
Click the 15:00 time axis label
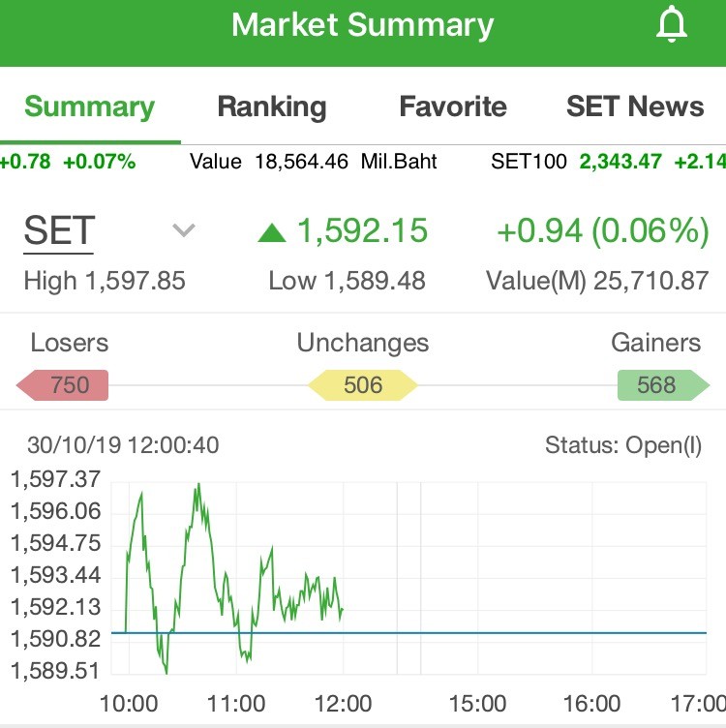click(477, 704)
